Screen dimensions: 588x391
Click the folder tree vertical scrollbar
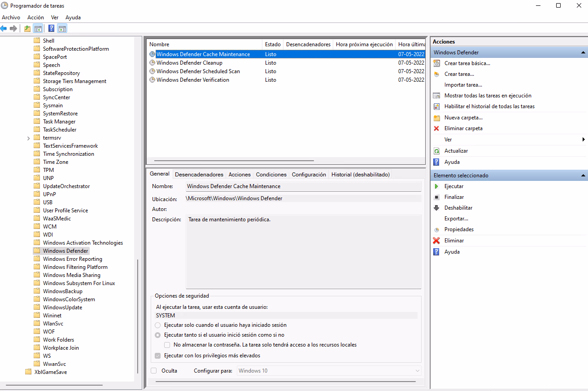click(138, 316)
